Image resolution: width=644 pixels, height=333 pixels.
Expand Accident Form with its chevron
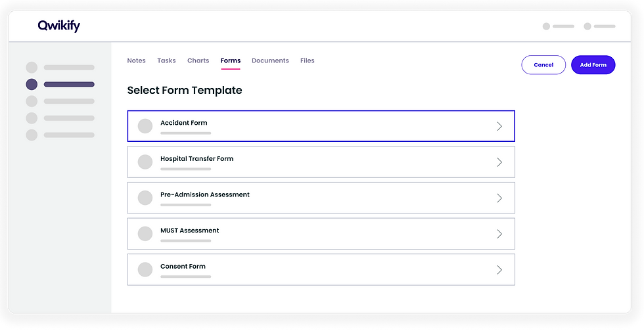[499, 126]
